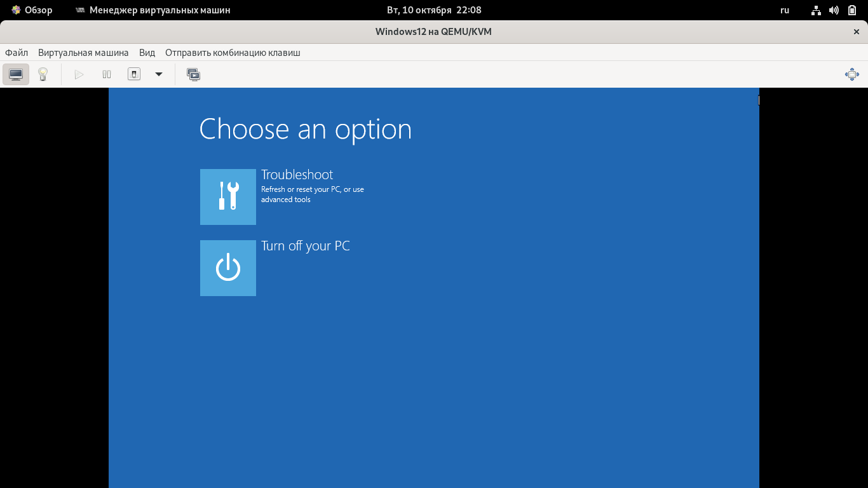The height and width of the screenshot is (488, 868).
Task: Click the Windows12 на QEMU/KVM title
Action: (433, 32)
